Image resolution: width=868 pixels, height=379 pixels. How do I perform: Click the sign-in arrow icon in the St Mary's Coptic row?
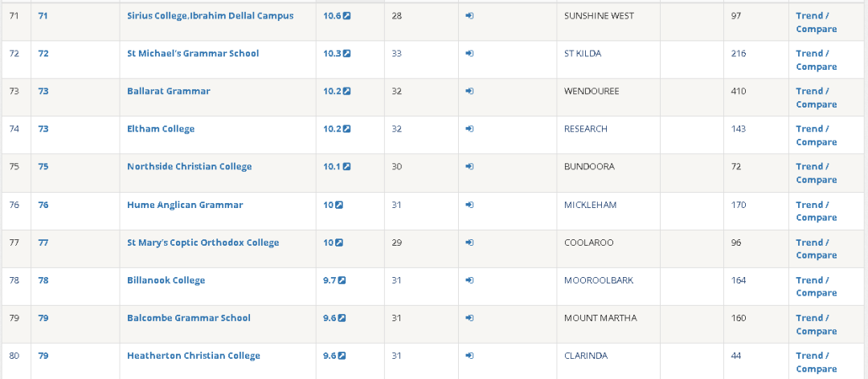click(x=469, y=242)
